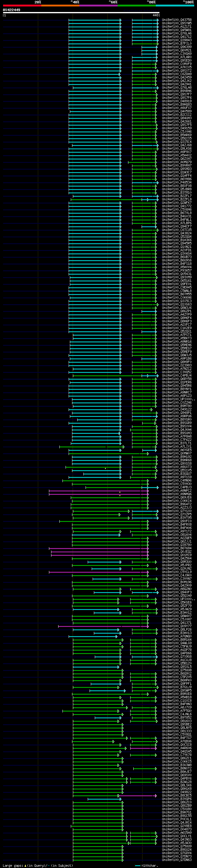Click hit name UniRef100_C4PBJ4
The height and width of the screenshot is (868, 197).
pyautogui.click(x=177, y=375)
